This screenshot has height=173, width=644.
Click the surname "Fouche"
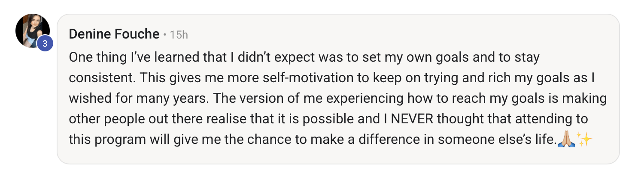tap(138, 34)
